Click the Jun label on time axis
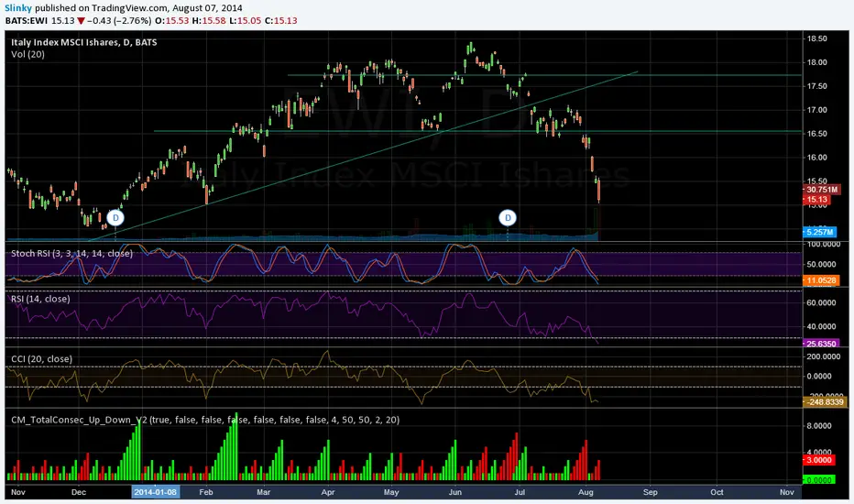The image size is (854, 504). (x=454, y=492)
